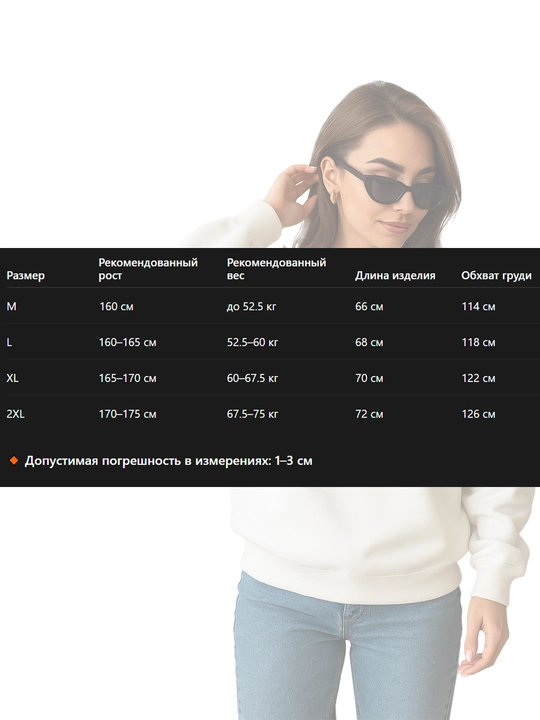This screenshot has width=540, height=720.
Task: Click the '122 см' chest cell
Action: 478,378
